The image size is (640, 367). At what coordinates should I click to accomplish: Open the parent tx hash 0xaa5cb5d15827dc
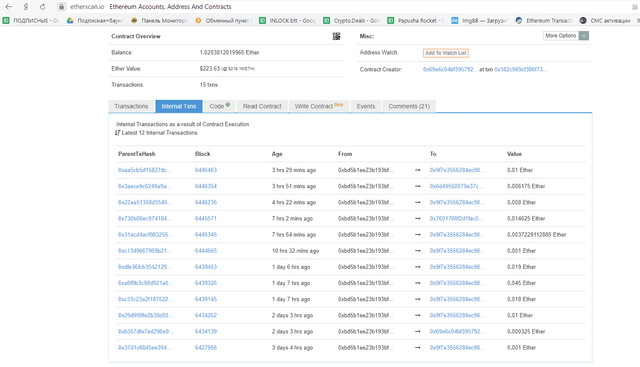click(x=144, y=170)
